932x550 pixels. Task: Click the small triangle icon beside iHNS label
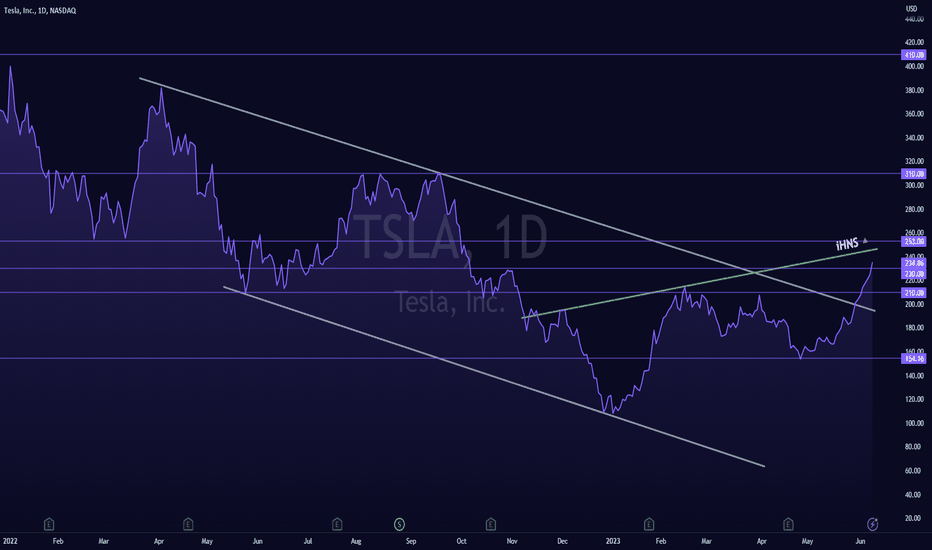(865, 241)
